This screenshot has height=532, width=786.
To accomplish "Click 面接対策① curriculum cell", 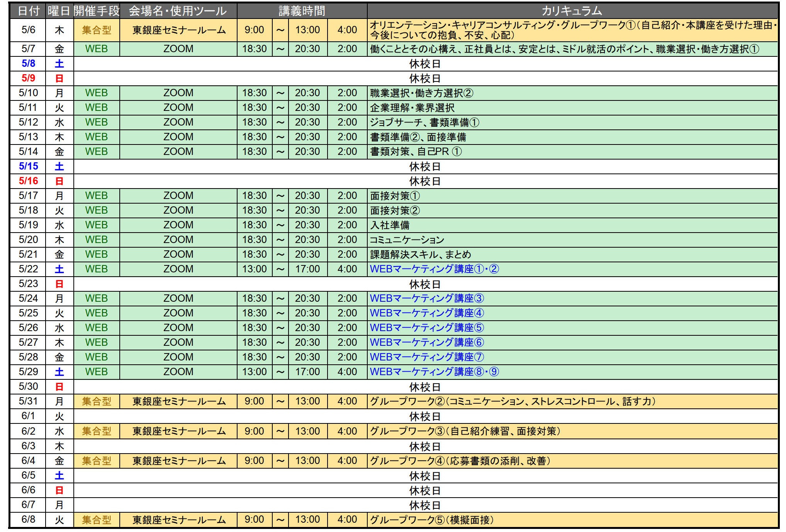I will [572, 196].
